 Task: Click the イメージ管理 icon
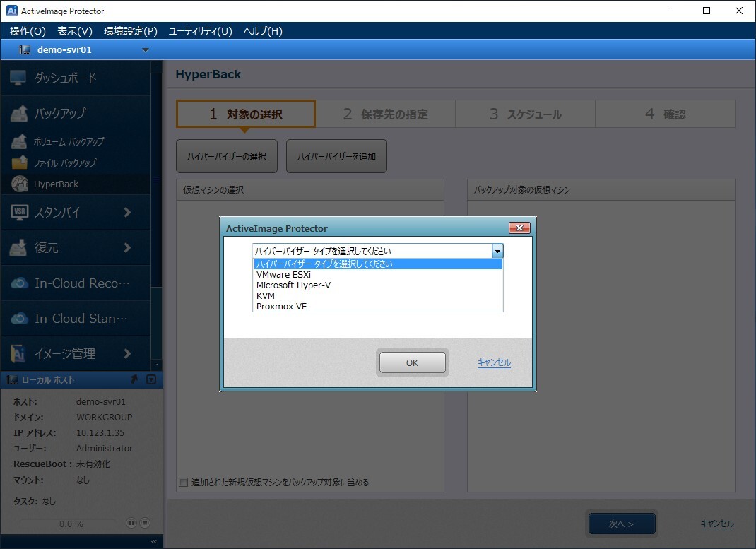point(18,353)
